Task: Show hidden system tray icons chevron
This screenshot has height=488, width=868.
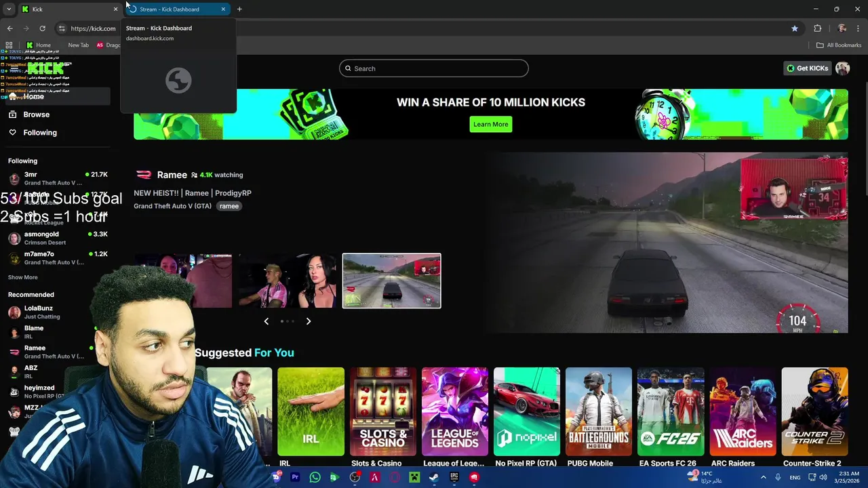Action: pos(764,477)
